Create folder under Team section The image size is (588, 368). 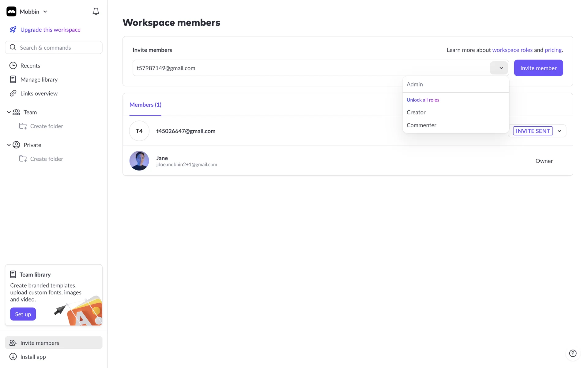46,126
